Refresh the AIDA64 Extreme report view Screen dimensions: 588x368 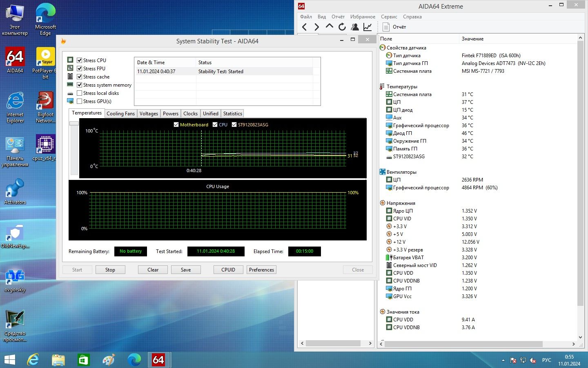(342, 27)
